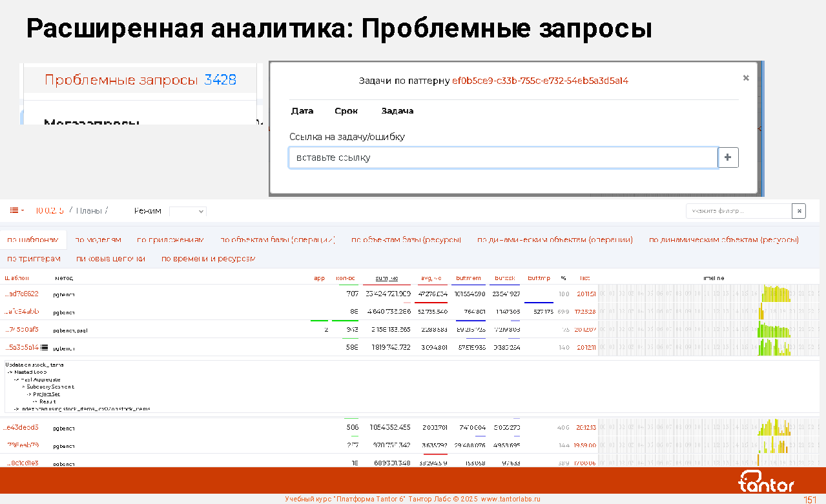The image size is (826, 504).
Task: Sort by the 'last' column header
Action: pyautogui.click(x=584, y=278)
